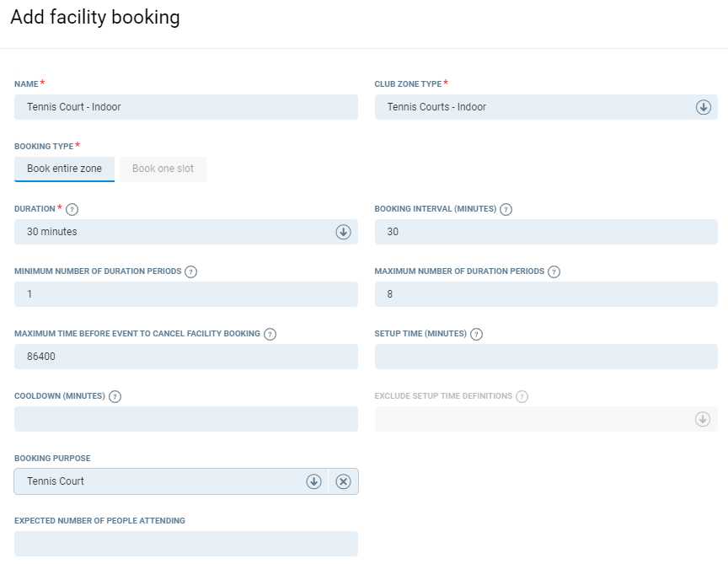Viewport: 728px width, 564px height.
Task: Click the Name input field
Action: click(185, 107)
